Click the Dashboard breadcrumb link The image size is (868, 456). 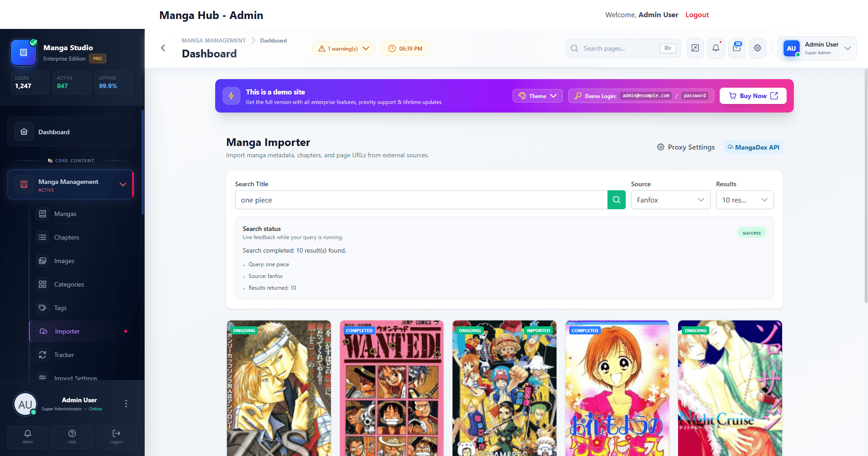click(274, 41)
